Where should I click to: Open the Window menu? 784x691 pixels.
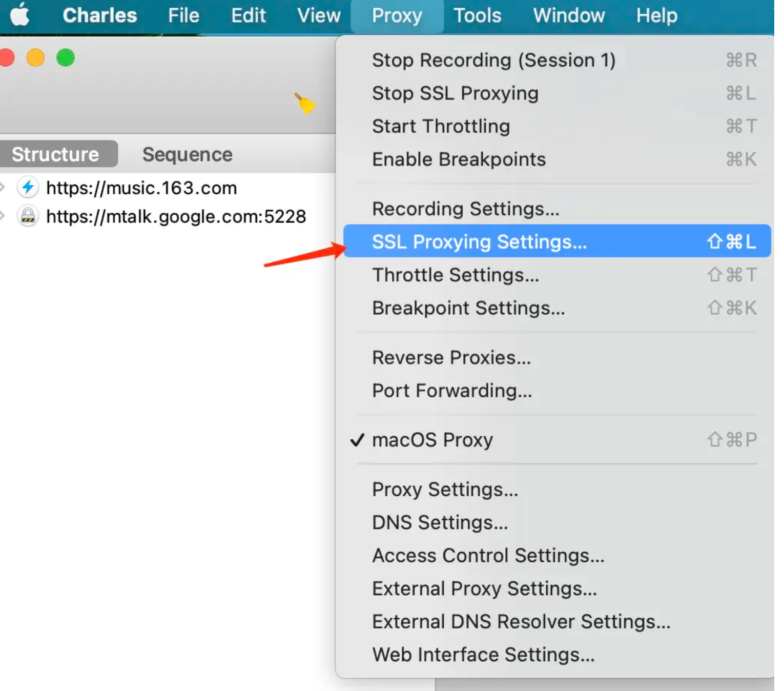coord(569,15)
